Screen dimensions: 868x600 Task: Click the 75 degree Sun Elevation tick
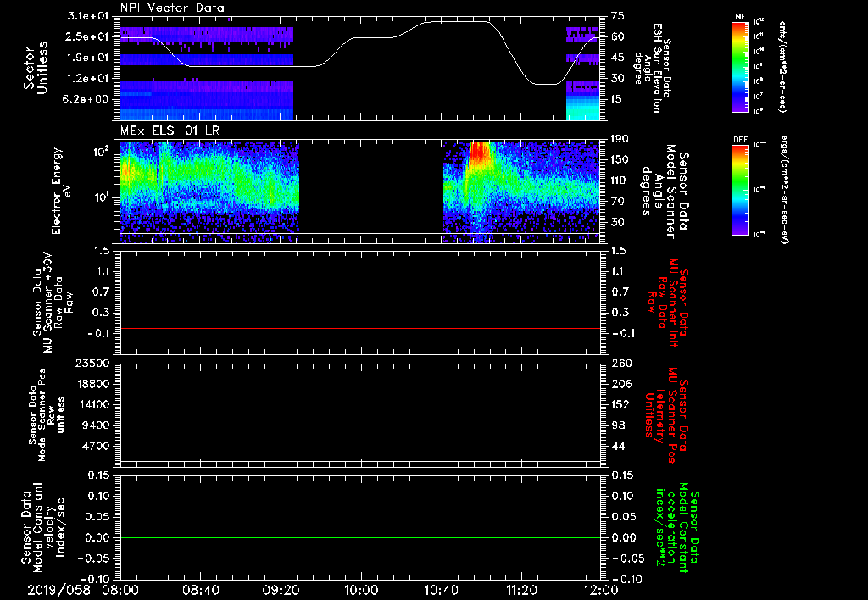point(618,16)
